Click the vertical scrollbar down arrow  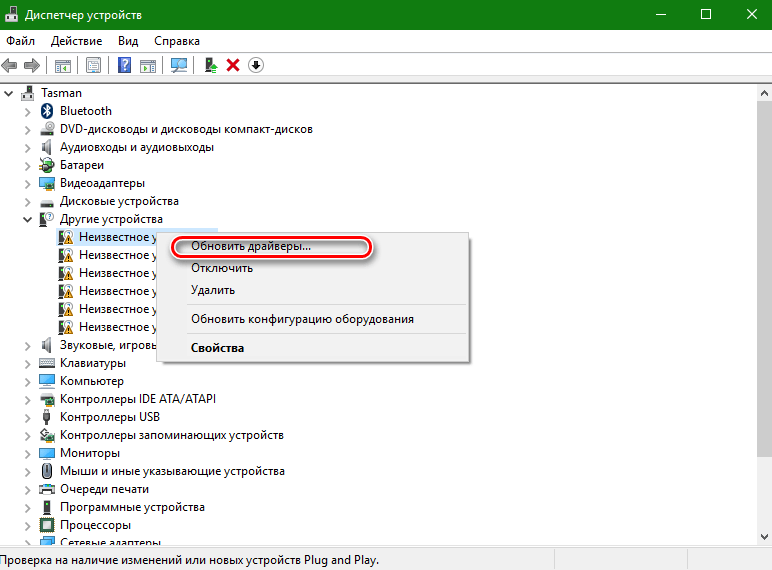(764, 537)
